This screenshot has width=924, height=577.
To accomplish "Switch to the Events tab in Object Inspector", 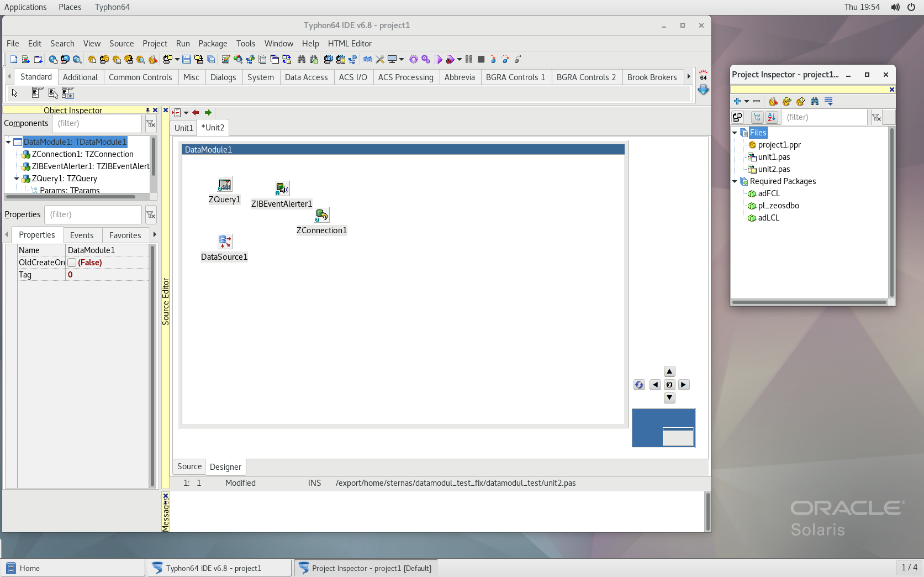I will (x=82, y=235).
